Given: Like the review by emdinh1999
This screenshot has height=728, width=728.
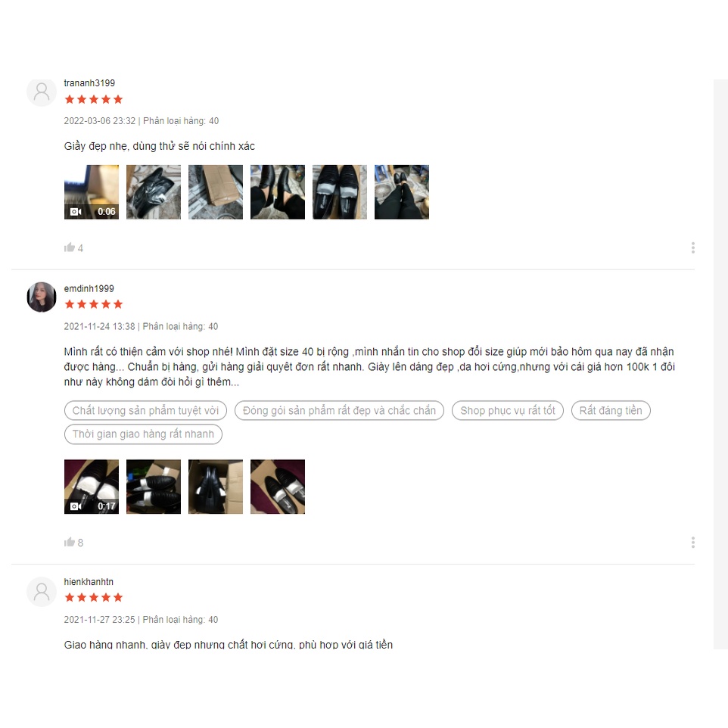Looking at the screenshot, I should (x=69, y=542).
